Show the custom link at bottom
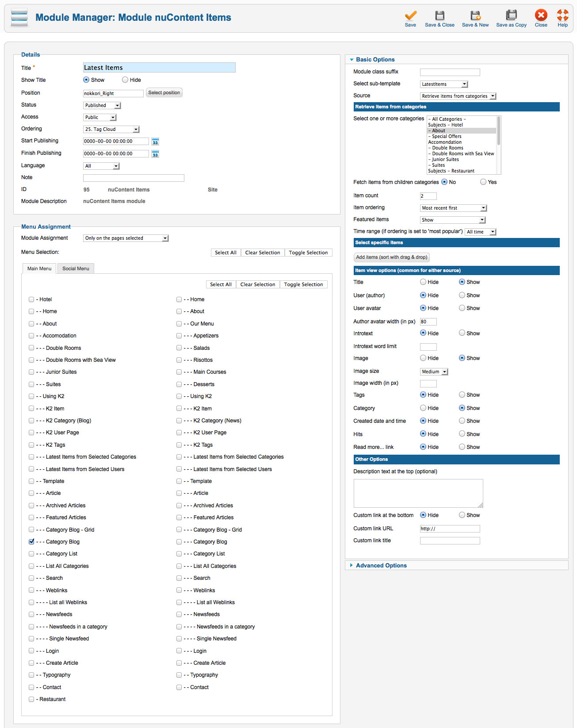This screenshot has height=728, width=577. [x=462, y=515]
